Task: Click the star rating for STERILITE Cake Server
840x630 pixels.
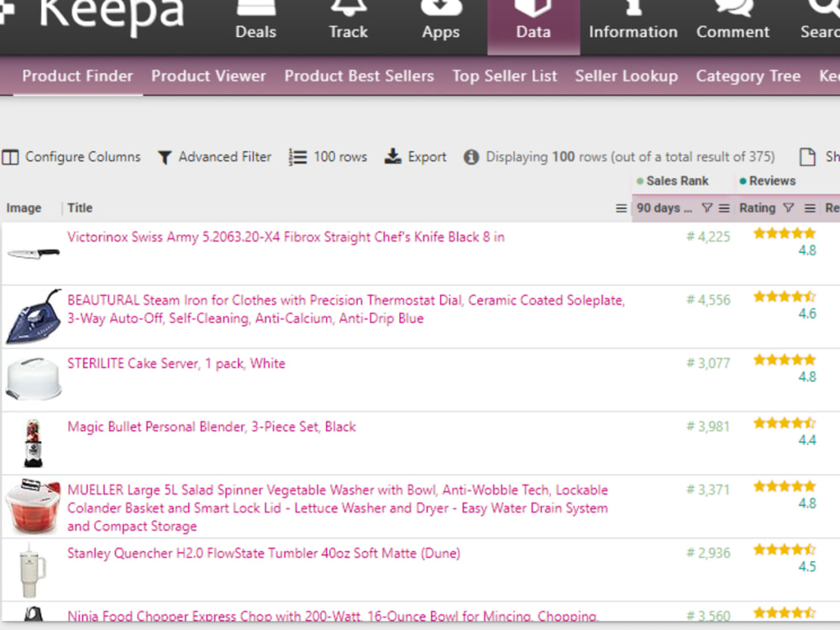Action: pyautogui.click(x=785, y=360)
